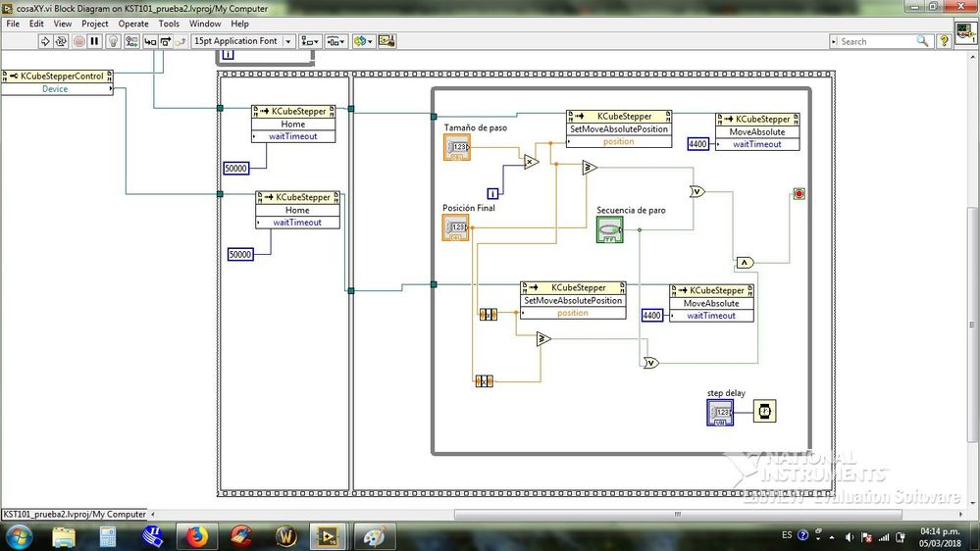
Task: Click the Step Over toolbar button
Action: 165,41
